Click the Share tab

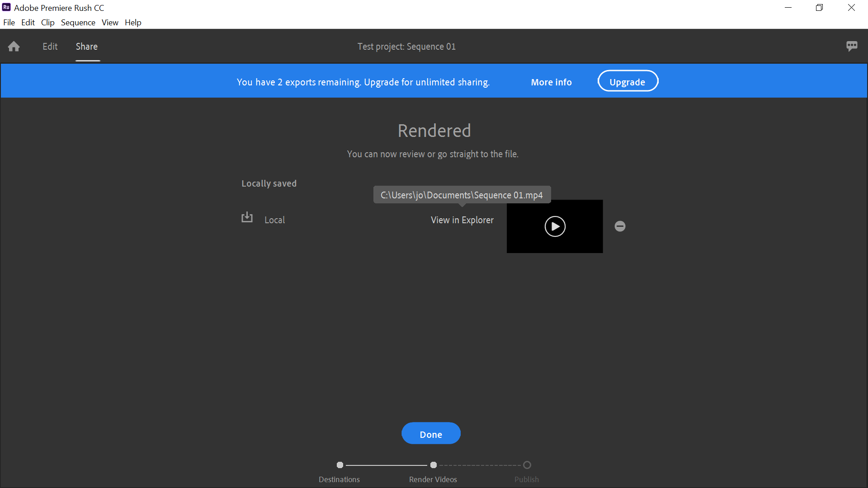tap(86, 47)
